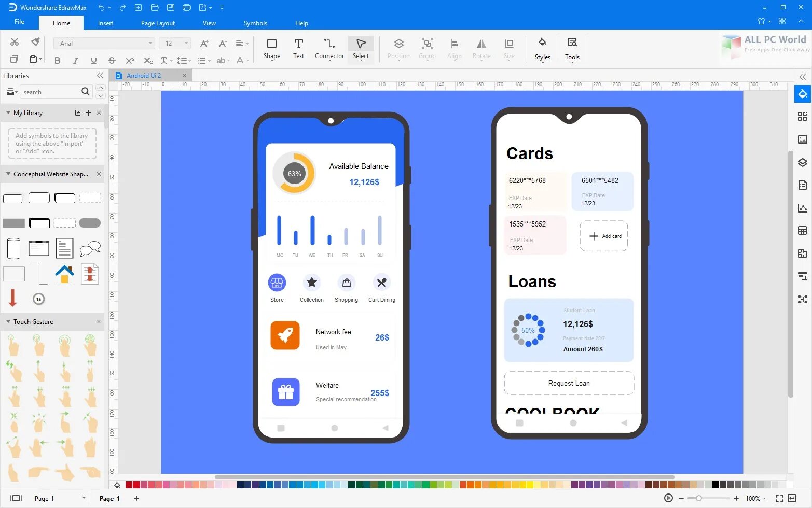Open the Size options

tap(509, 49)
